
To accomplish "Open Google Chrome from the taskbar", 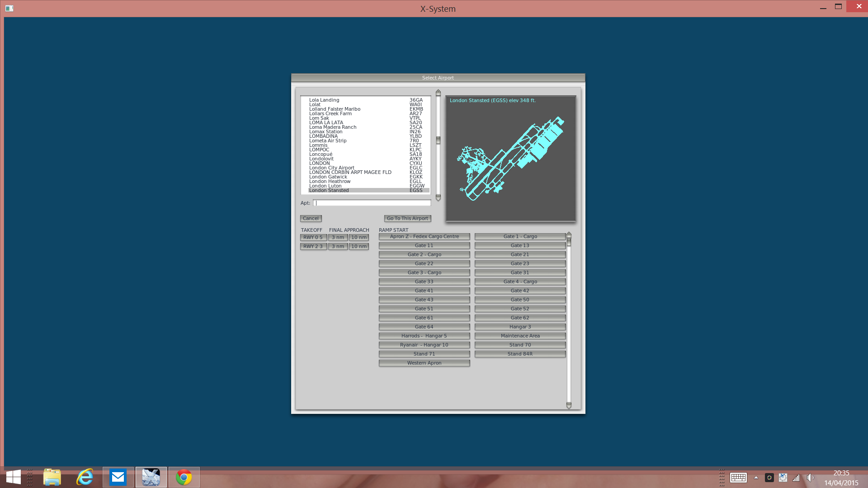I will (x=184, y=477).
